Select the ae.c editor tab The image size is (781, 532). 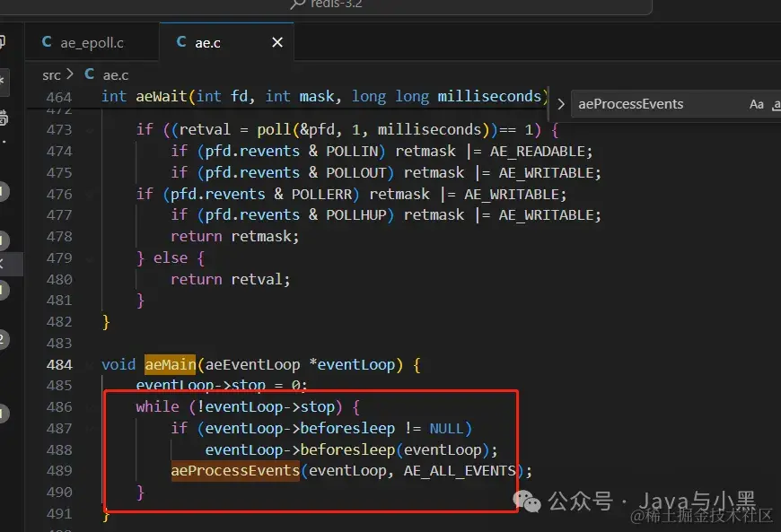226,43
